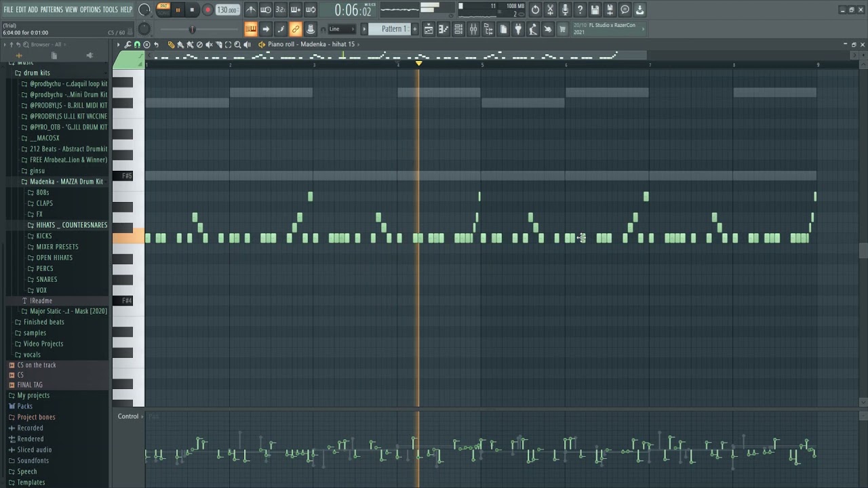
Task: Open the TOOLS menu
Action: tap(110, 9)
